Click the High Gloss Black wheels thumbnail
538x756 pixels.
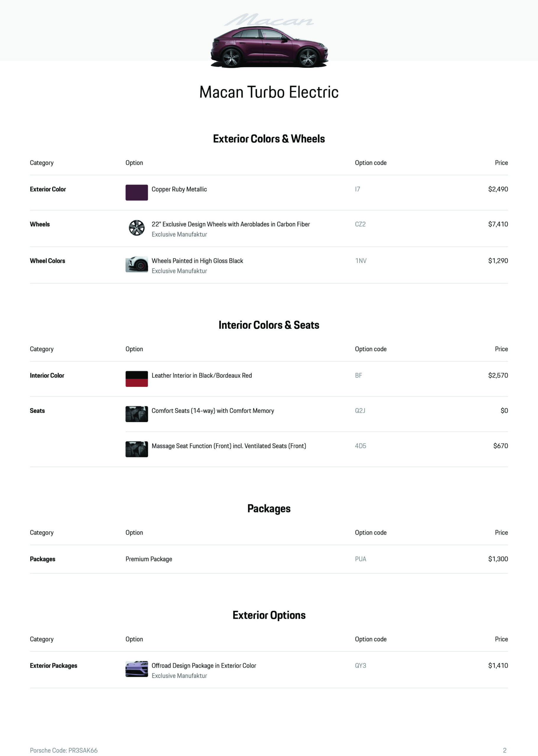pos(136,264)
